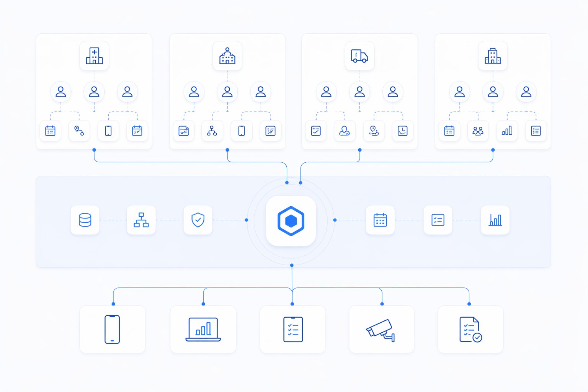Click the hierarchy icon beside the database
588x392 pixels.
pos(141,220)
